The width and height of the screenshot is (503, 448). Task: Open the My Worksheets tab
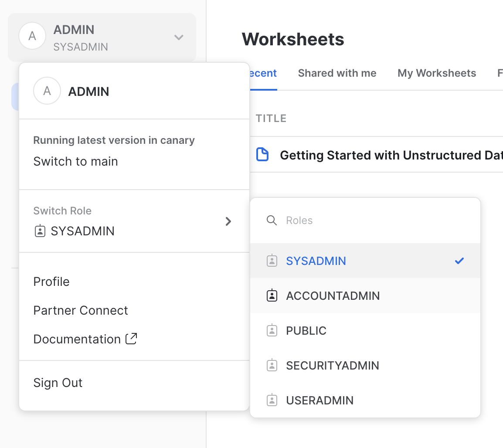[436, 73]
